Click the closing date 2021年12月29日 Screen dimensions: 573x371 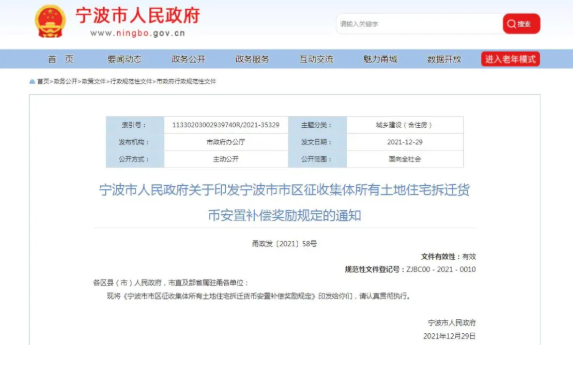[x=449, y=336]
